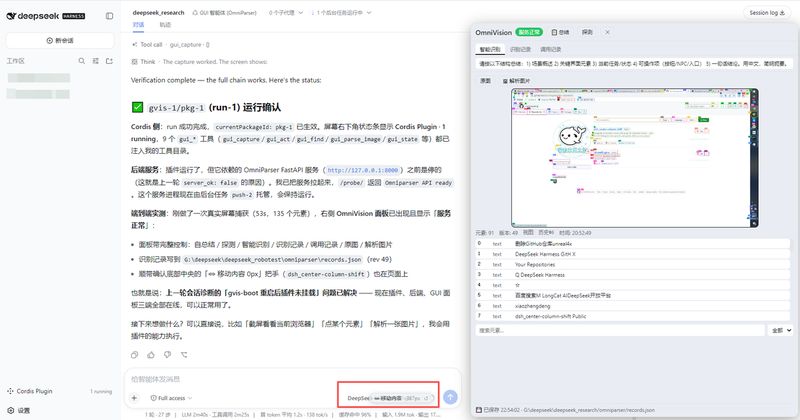Click the 缓存命中 status bar entry
This screenshot has height=420, width=800.
[x=355, y=415]
